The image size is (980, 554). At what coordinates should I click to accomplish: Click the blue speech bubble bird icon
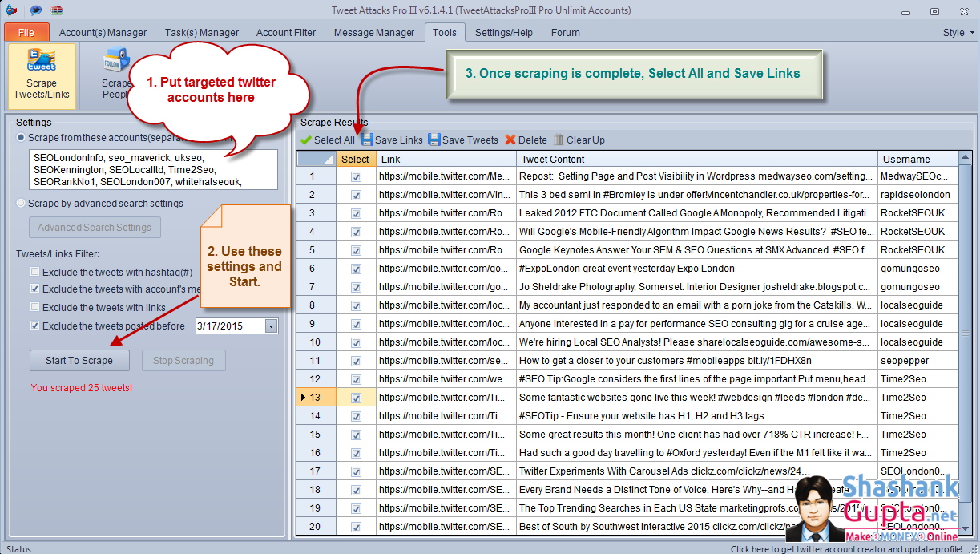point(35,10)
